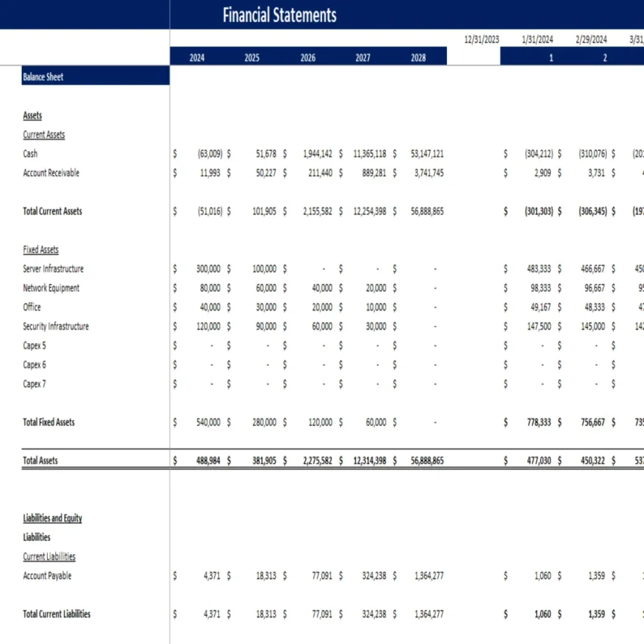Click the Liabilities and Equity heading
The width and height of the screenshot is (644, 644).
pyautogui.click(x=52, y=517)
